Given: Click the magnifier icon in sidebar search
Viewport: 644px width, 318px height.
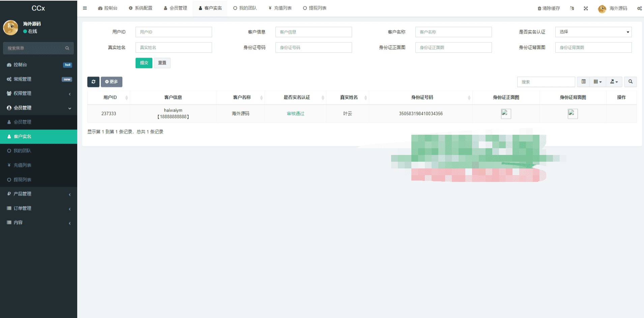Looking at the screenshot, I should 67,48.
